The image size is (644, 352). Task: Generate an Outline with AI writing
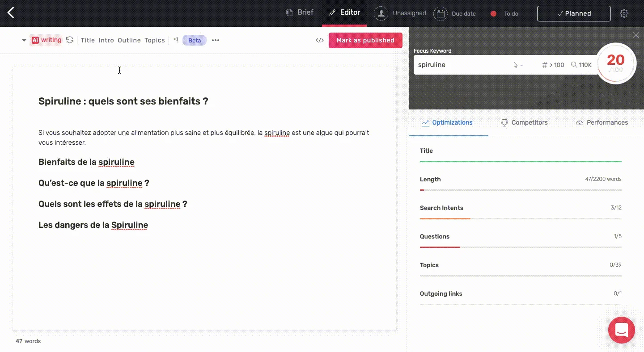pos(129,40)
